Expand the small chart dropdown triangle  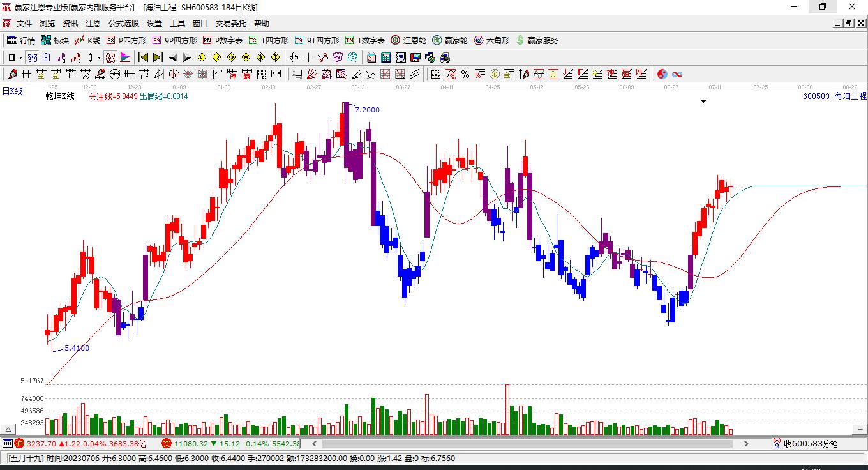703,102
